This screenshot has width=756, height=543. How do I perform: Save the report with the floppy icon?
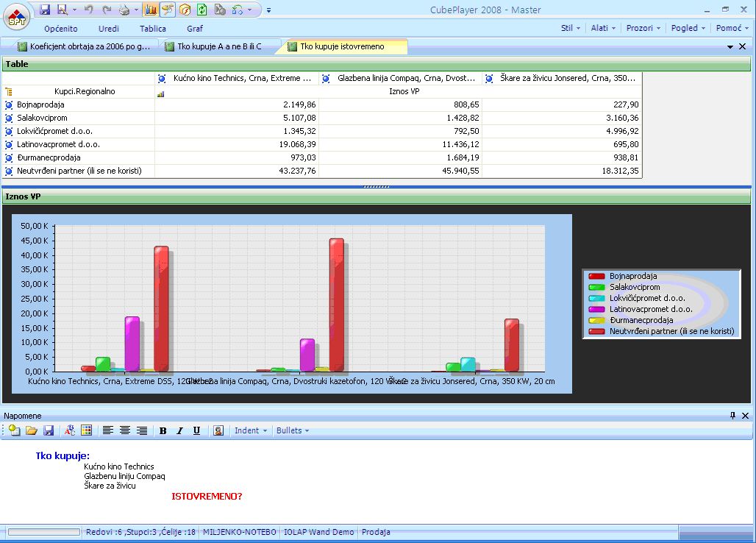click(45, 10)
